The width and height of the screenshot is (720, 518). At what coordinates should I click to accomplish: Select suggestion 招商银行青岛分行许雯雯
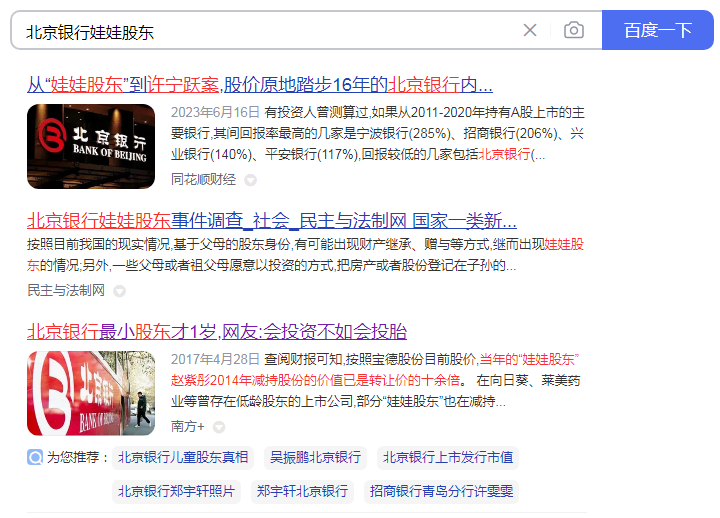click(x=441, y=492)
